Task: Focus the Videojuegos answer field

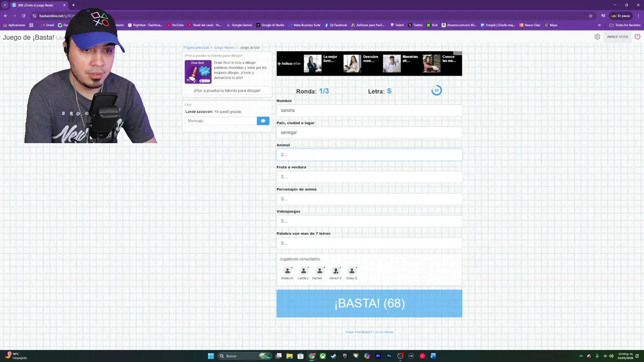Action: click(369, 221)
